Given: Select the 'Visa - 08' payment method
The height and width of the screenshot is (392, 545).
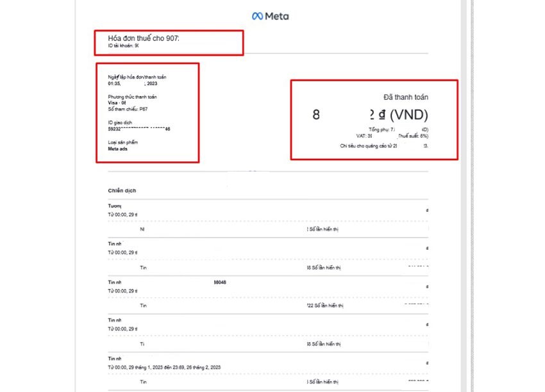Looking at the screenshot, I should (117, 102).
